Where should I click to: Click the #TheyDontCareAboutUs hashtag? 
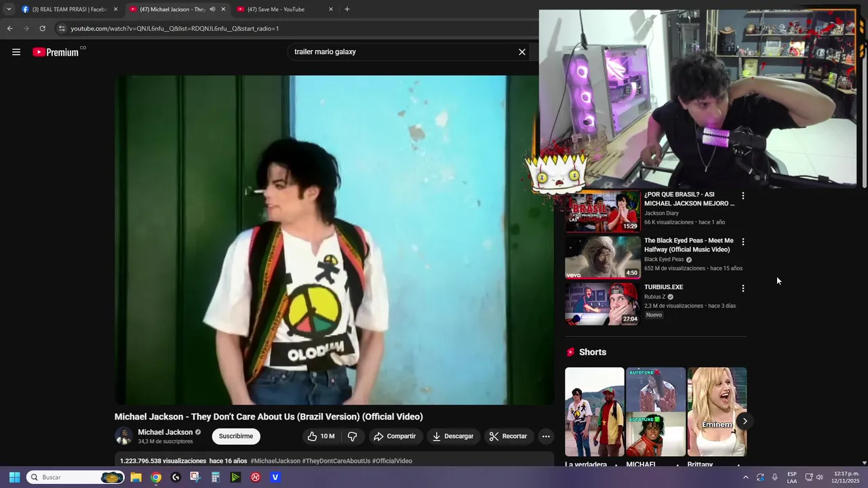coord(336,462)
